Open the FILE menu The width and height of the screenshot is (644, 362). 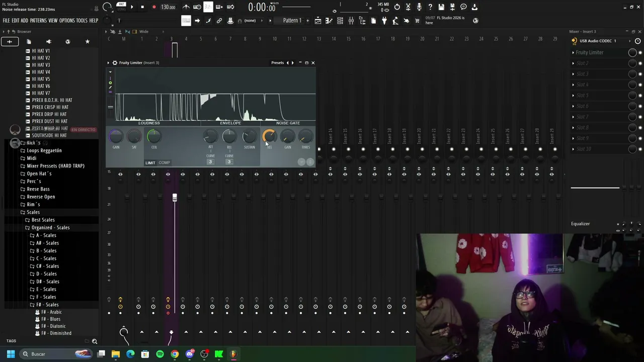6,21
